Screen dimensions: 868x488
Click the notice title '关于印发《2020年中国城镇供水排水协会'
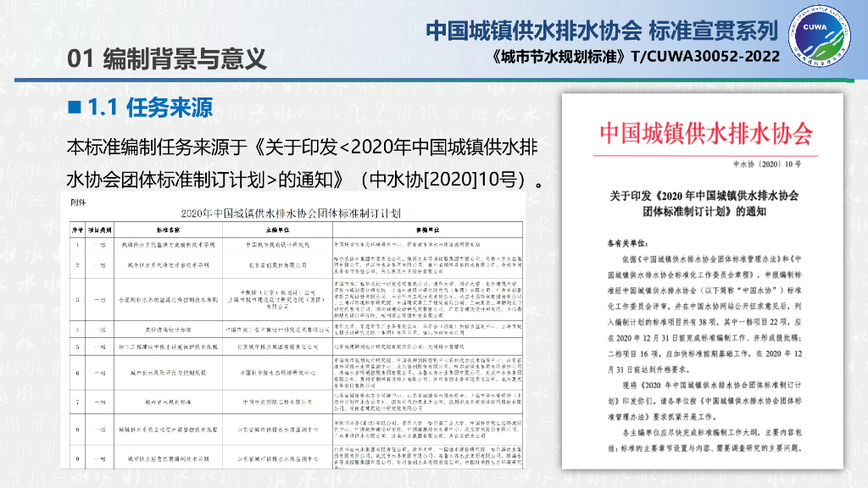pyautogui.click(x=704, y=196)
